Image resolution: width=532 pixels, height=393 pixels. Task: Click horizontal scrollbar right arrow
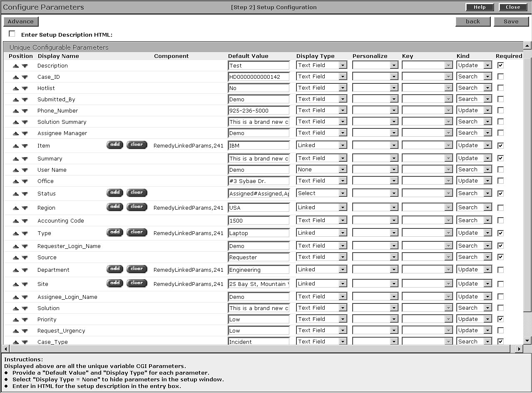pos(519,348)
